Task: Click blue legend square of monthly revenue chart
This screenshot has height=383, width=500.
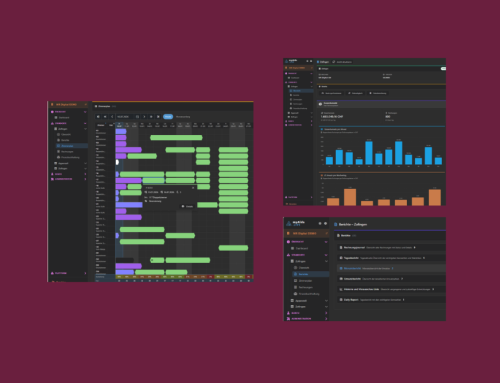Action: pyautogui.click(x=322, y=129)
